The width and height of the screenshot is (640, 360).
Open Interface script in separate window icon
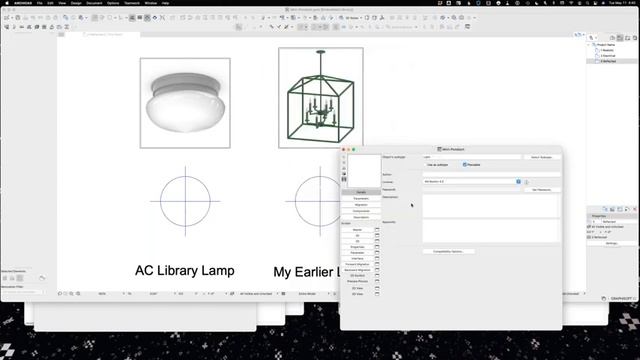pos(377,258)
